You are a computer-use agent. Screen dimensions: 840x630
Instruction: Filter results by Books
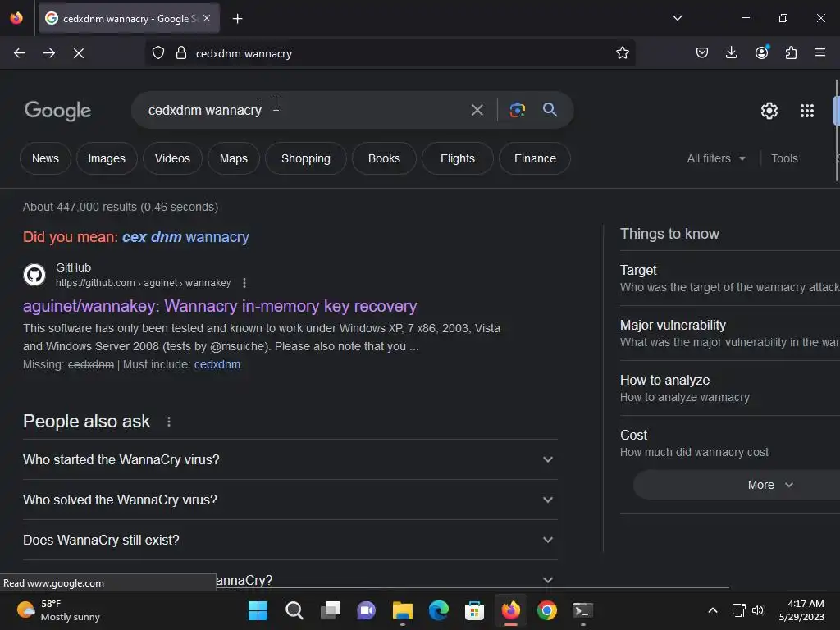point(384,158)
